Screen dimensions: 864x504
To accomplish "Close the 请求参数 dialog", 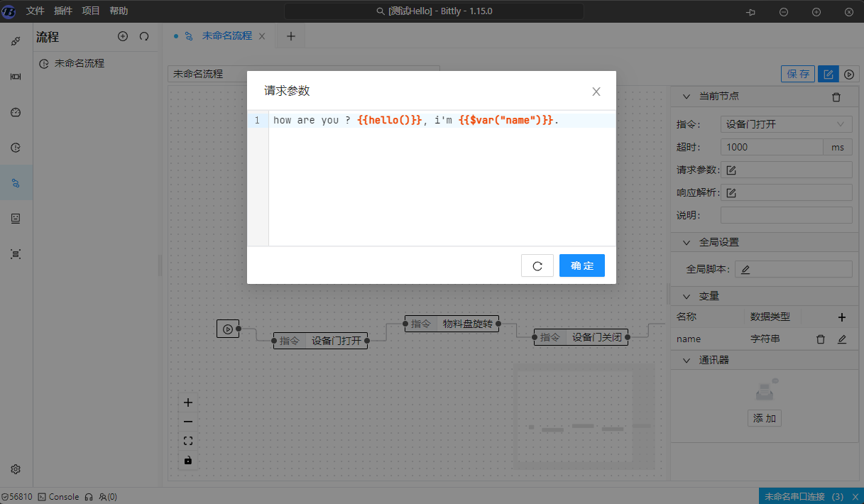I will [596, 92].
